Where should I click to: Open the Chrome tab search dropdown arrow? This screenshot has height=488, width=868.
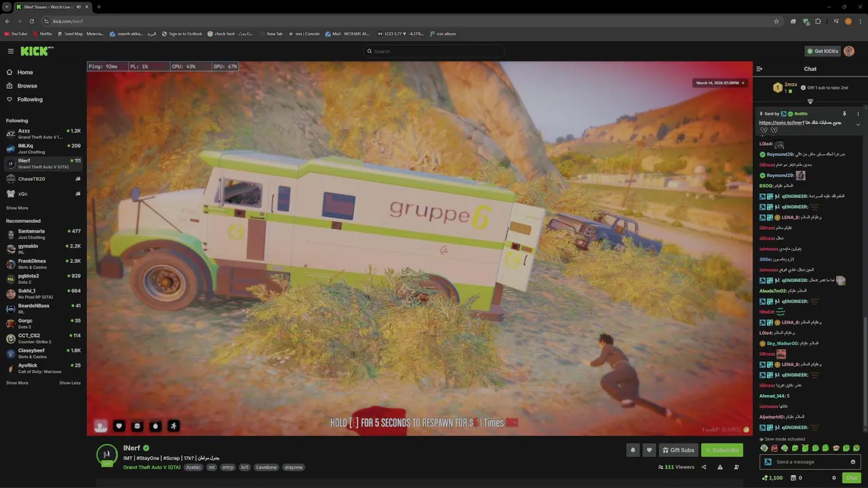point(6,7)
